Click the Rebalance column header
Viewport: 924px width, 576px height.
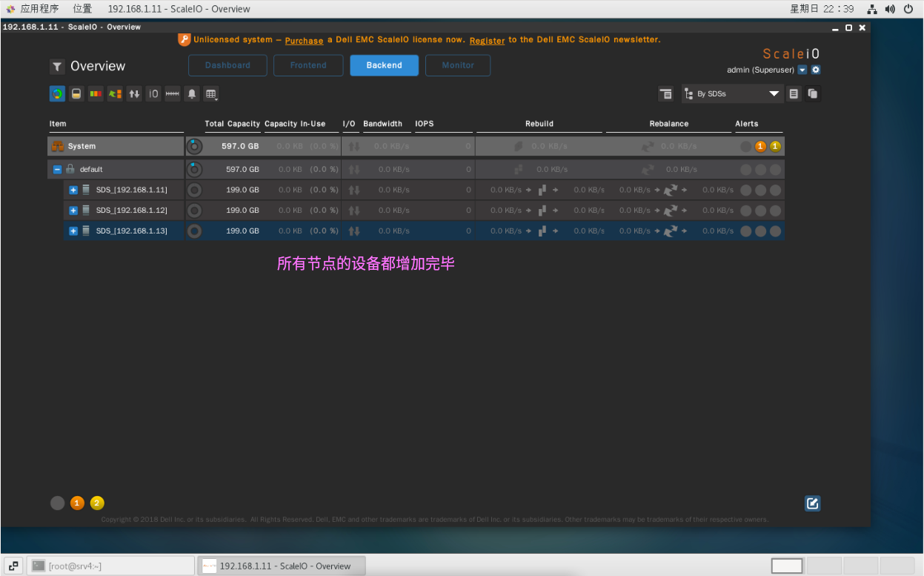pyautogui.click(x=669, y=124)
